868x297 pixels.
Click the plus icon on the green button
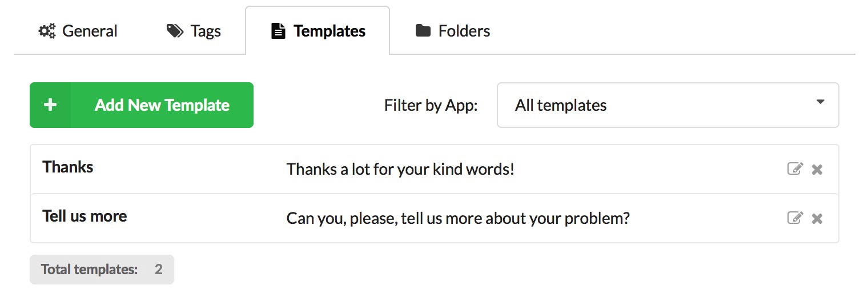point(50,105)
